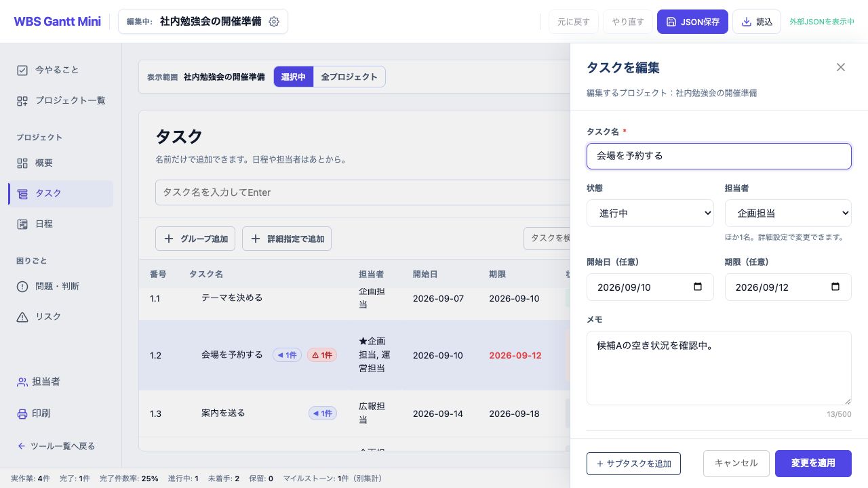Click the タスク list icon
The image size is (868, 488).
point(22,194)
